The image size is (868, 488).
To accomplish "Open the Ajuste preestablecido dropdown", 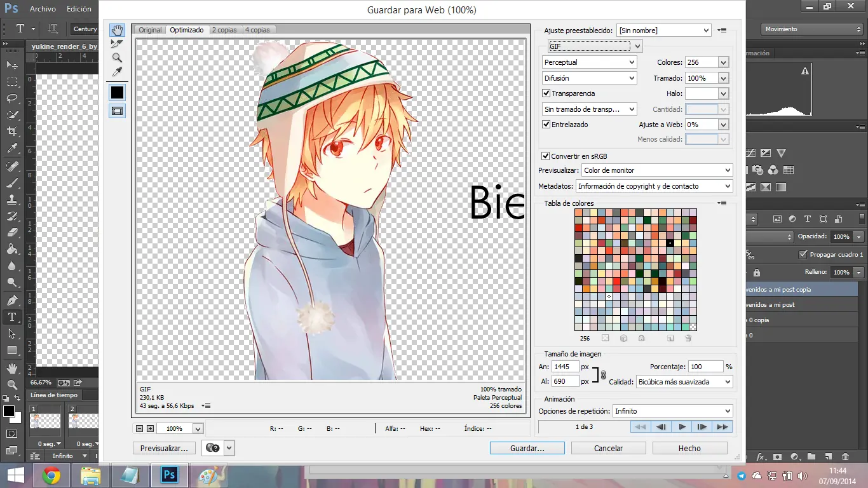I will pos(663,30).
